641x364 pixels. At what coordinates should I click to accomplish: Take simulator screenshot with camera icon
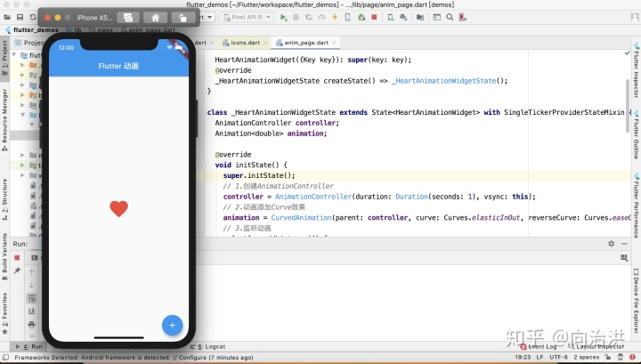pyautogui.click(x=128, y=18)
